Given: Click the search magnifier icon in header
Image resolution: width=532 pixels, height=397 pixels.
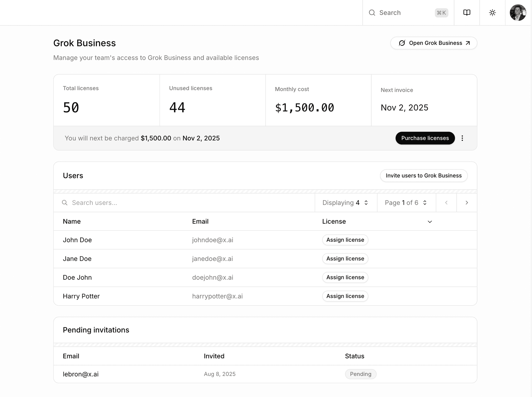Looking at the screenshot, I should (x=372, y=13).
